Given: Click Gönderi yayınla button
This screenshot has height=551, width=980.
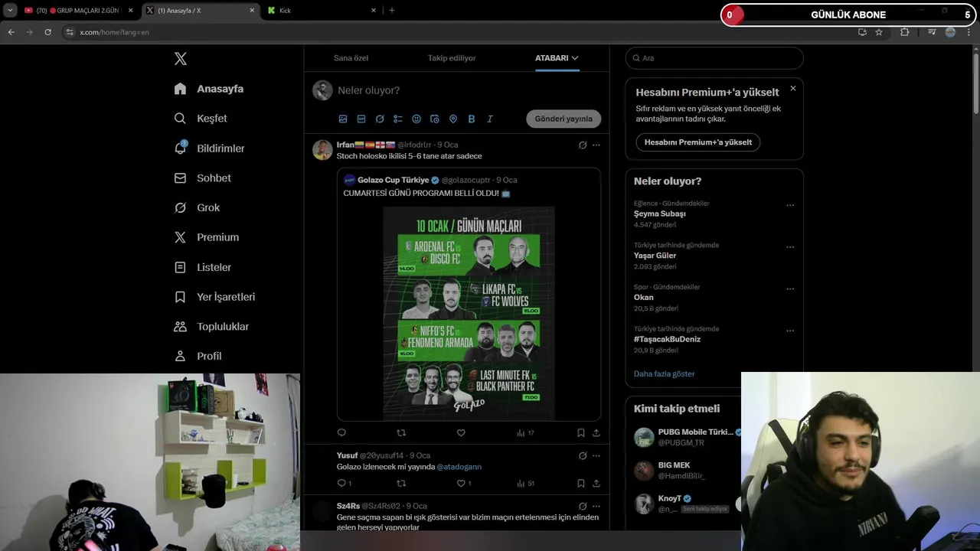Looking at the screenshot, I should pos(563,119).
